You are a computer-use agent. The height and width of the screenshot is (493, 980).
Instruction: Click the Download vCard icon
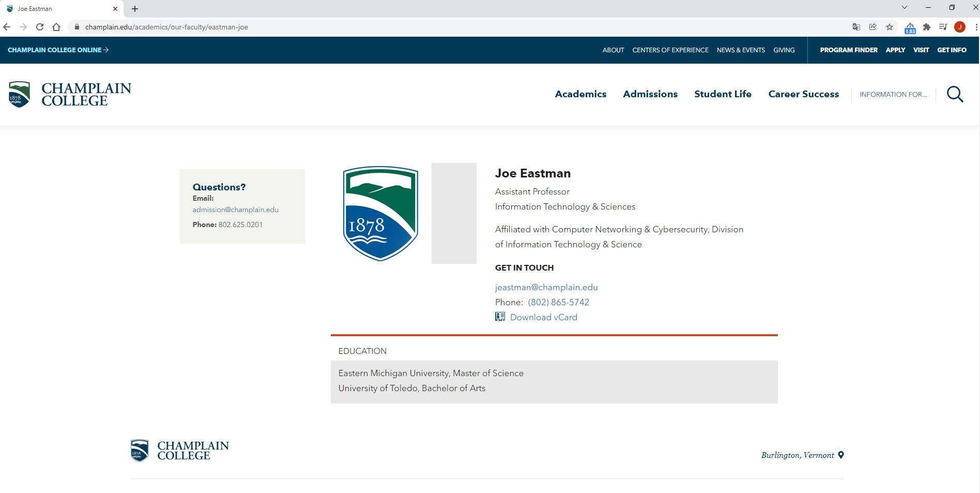(500, 317)
